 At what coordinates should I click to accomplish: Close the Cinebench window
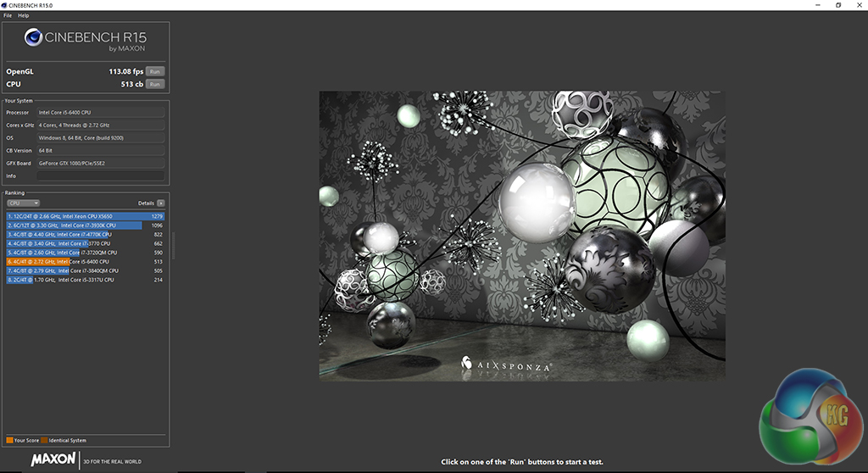click(860, 5)
